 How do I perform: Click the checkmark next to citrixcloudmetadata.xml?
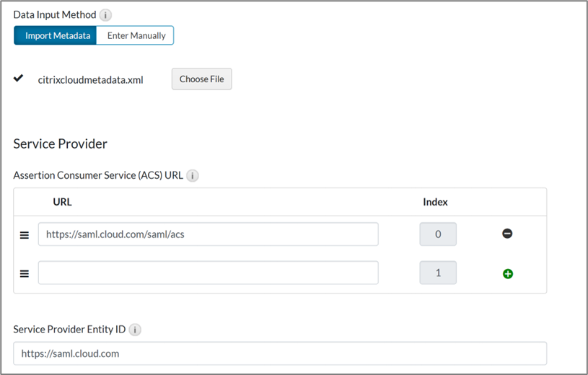pos(19,79)
